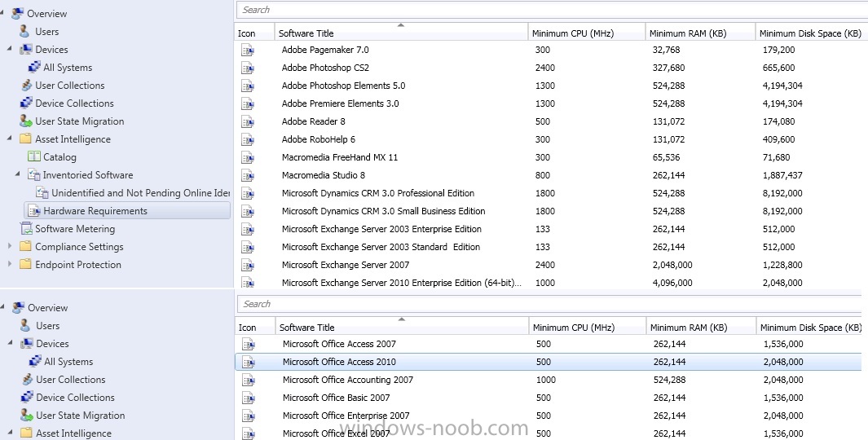
Task: Sort by Minimum RAM (KB) in the Adobe list
Action: pos(700,33)
